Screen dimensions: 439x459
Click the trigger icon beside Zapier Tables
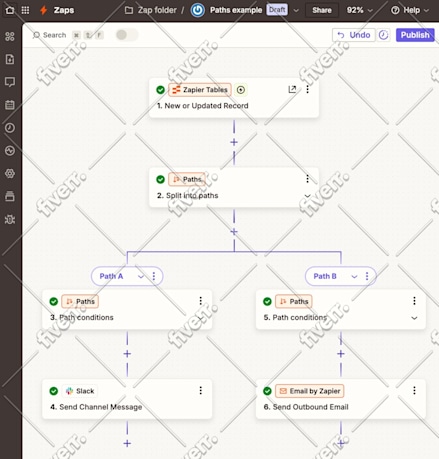coord(241,90)
